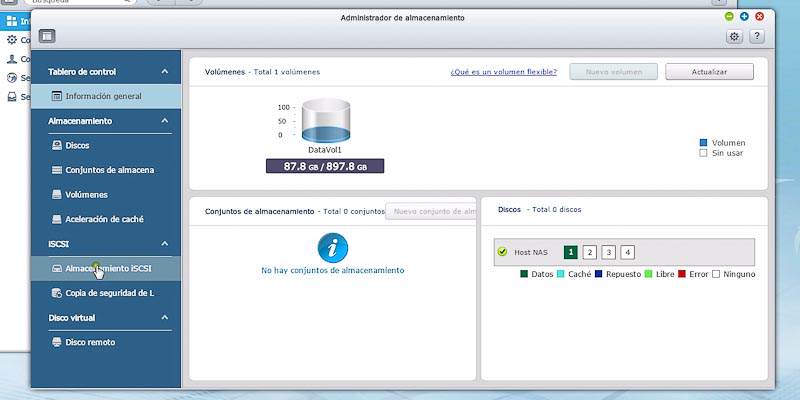Click the Aceleración de caché icon

(x=57, y=219)
